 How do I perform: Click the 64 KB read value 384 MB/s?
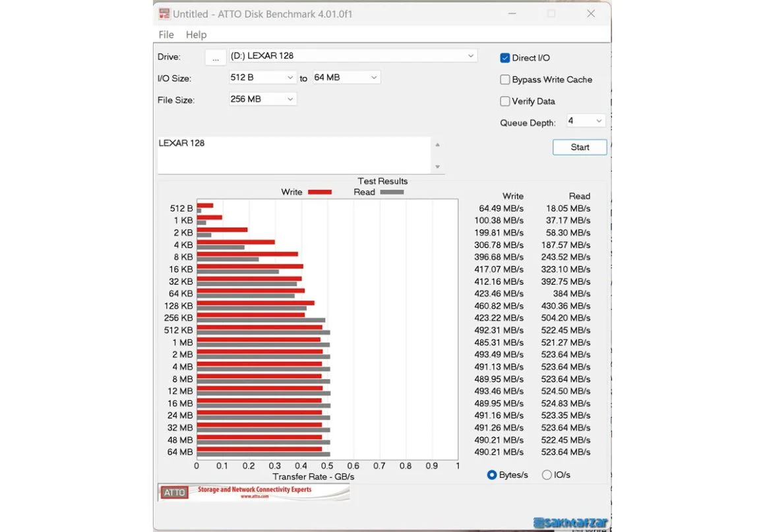(x=571, y=294)
